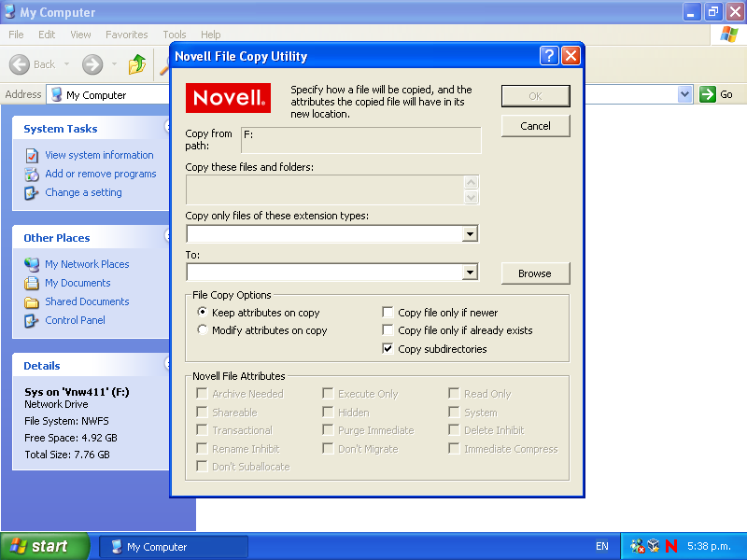Click the Control Panel icon
This screenshot has width=747, height=560.
tap(32, 320)
